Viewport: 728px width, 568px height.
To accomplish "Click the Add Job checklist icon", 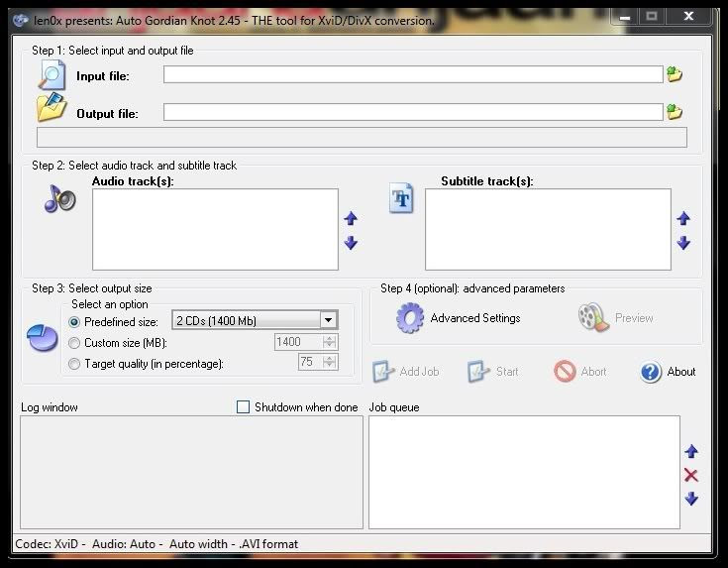I will click(x=383, y=372).
